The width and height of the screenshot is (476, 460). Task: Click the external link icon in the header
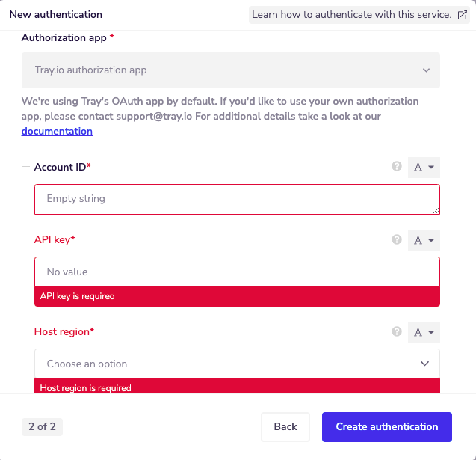[x=463, y=15]
